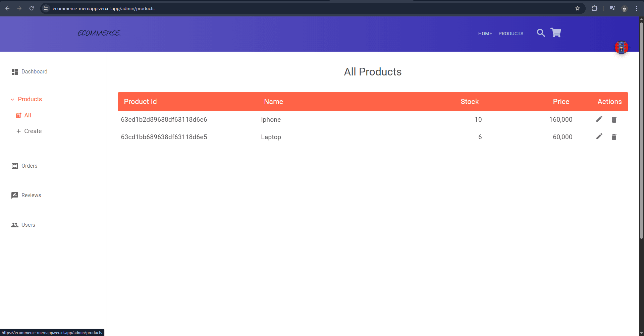Click the ECOMMERCE logo
The height and width of the screenshot is (336, 644).
[99, 33]
